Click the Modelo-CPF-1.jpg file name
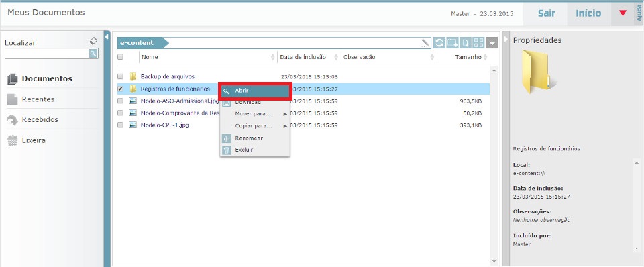The height and width of the screenshot is (267, 644). [x=165, y=125]
